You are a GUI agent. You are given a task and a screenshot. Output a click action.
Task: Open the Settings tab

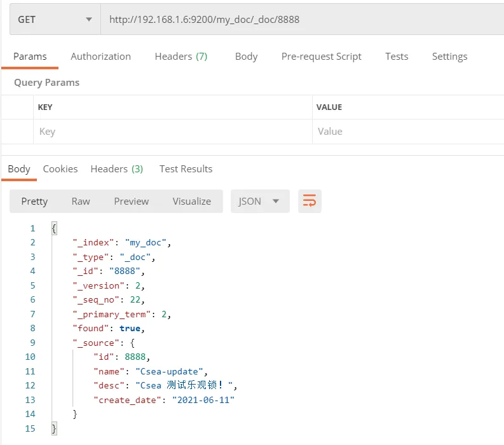(x=449, y=56)
